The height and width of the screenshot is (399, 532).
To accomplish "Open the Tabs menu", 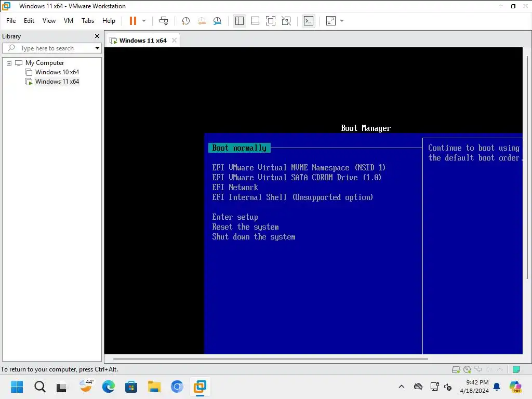I will click(87, 21).
